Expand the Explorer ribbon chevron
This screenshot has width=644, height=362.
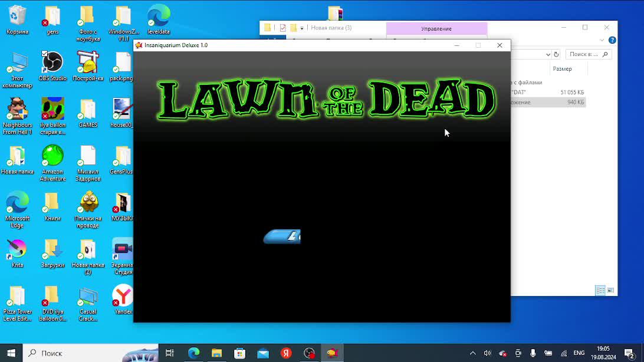point(602,40)
